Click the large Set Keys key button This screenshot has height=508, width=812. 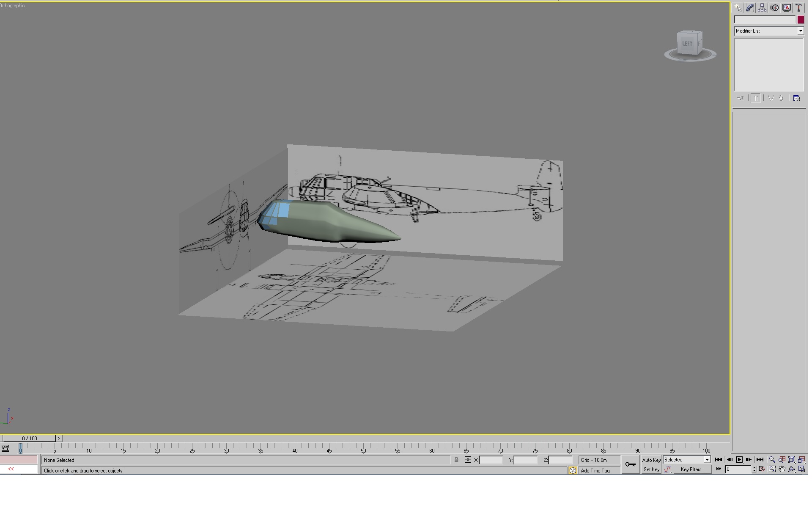pos(631,464)
